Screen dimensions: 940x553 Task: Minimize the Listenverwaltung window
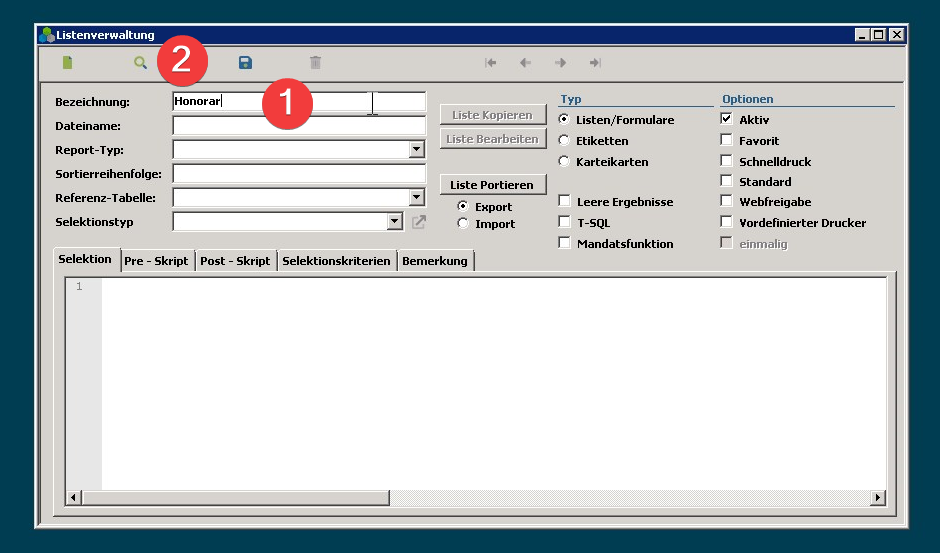pos(862,35)
